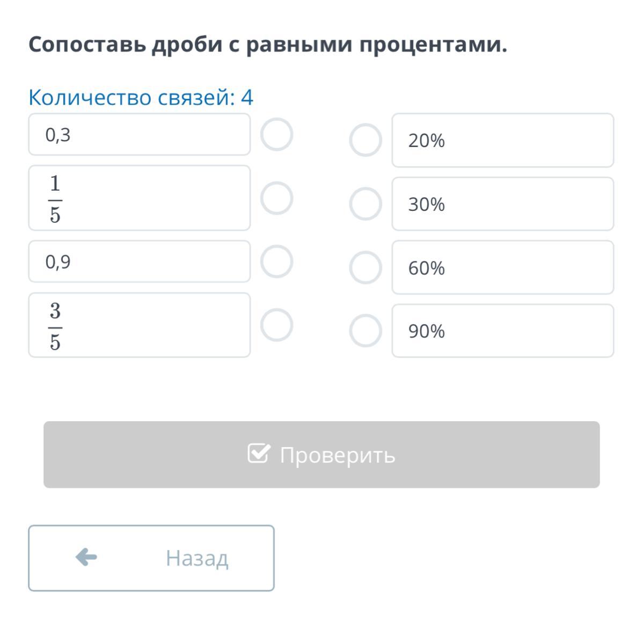The height and width of the screenshot is (644, 644).
Task: Click the 60% option box
Action: click(502, 267)
